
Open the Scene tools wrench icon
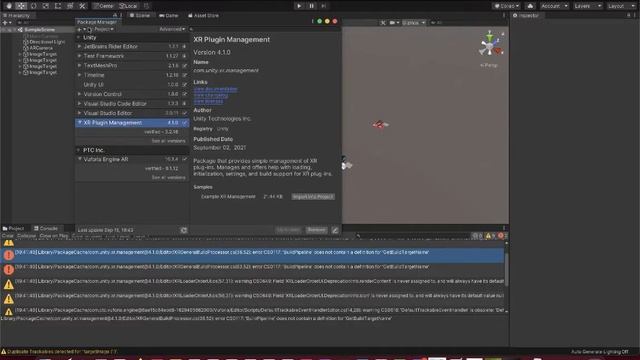point(383,22)
